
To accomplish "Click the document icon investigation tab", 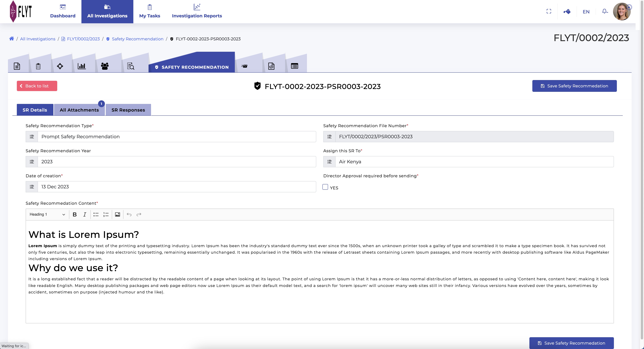I will [17, 66].
